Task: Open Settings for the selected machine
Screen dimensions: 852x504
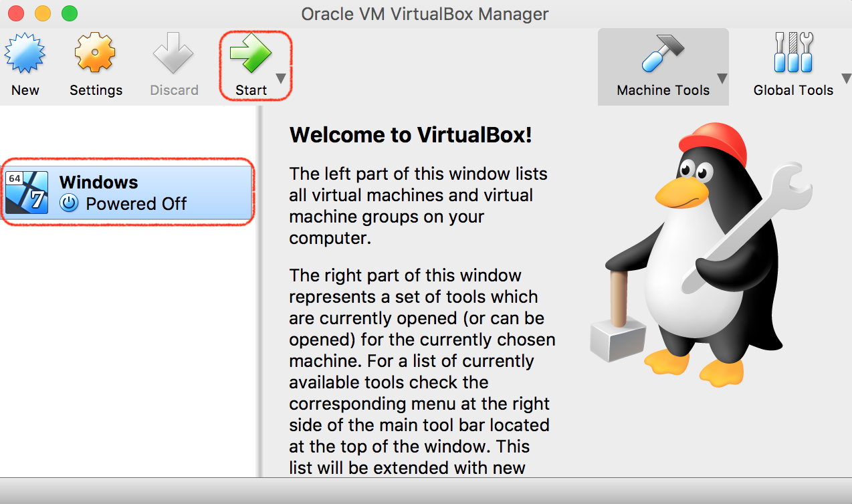Action: pos(96,66)
